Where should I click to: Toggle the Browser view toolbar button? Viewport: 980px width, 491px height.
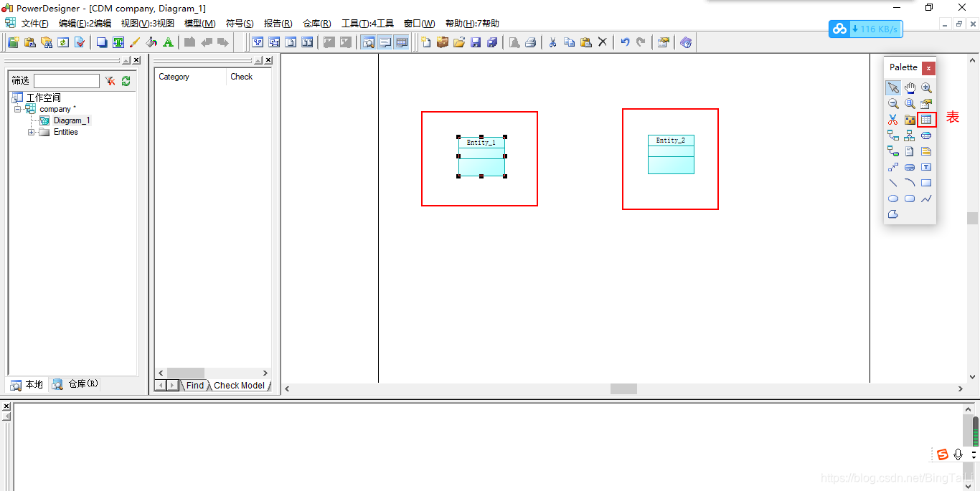coord(368,42)
